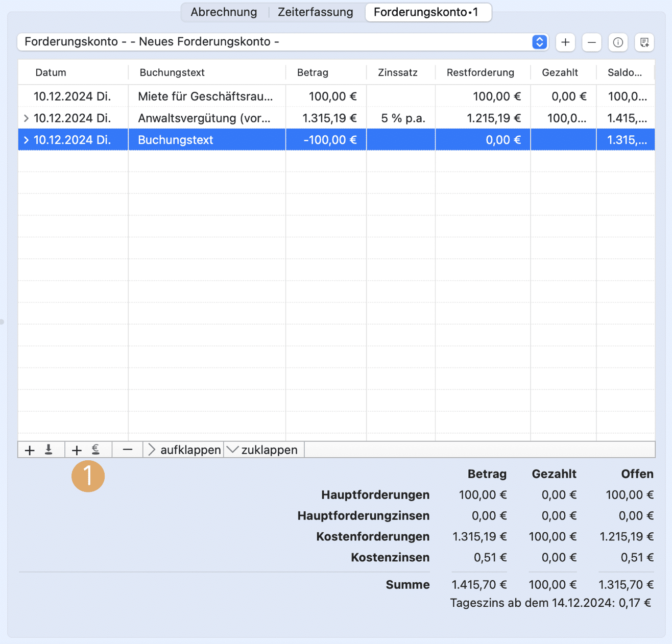This screenshot has height=644, width=672.
Task: Click the Kostenzinsen summary label
Action: 390,558
